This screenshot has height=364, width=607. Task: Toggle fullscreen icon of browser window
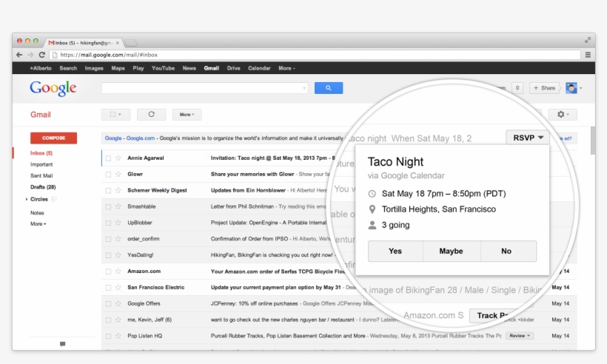pos(587,40)
